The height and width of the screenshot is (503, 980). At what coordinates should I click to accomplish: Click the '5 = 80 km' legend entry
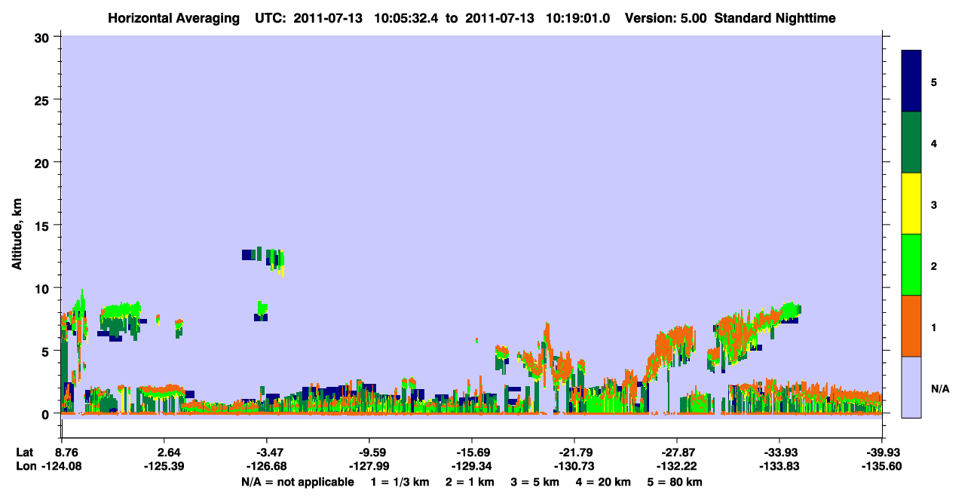[675, 482]
